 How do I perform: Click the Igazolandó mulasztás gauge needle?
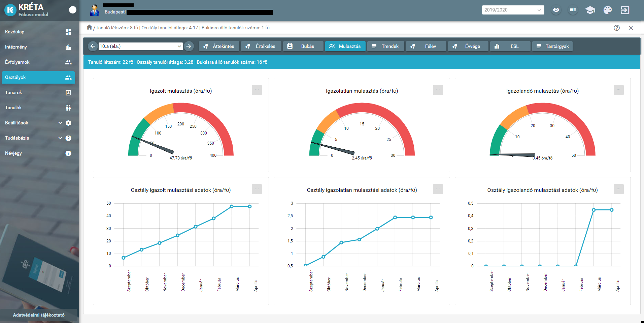coord(512,155)
